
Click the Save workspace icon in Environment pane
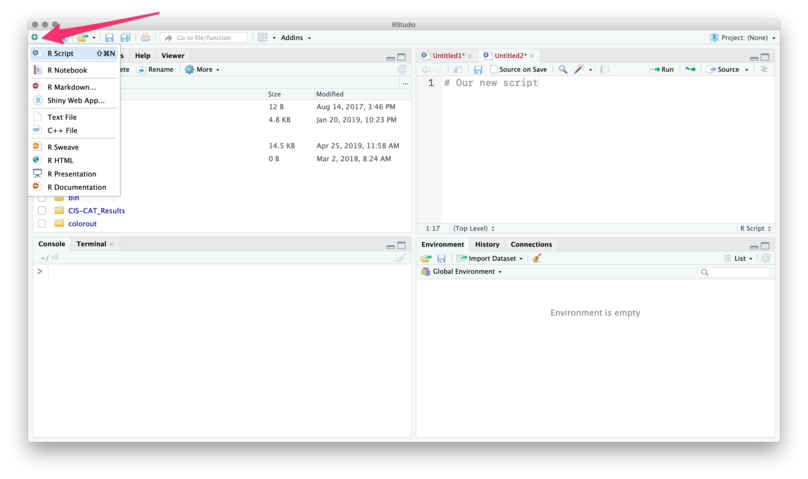coord(442,259)
